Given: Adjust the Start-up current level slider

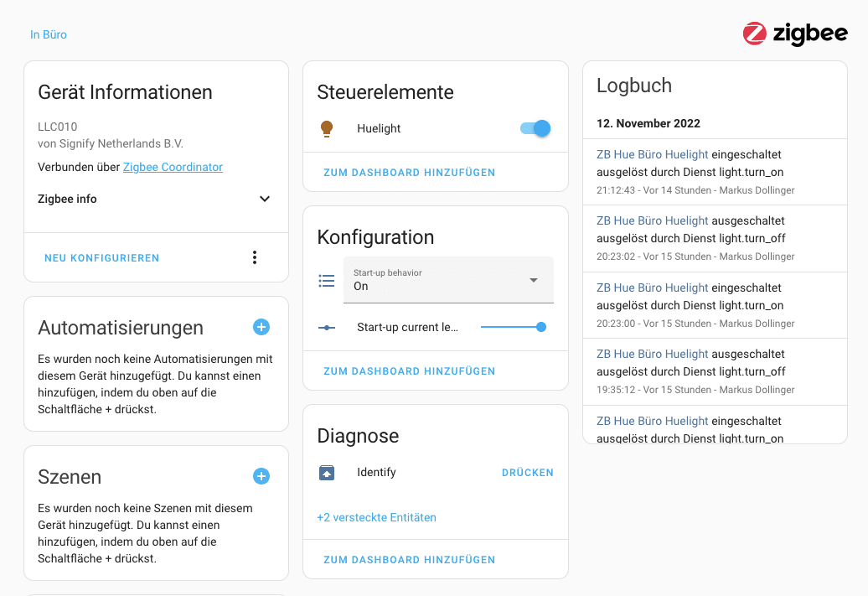Looking at the screenshot, I should 512,327.
